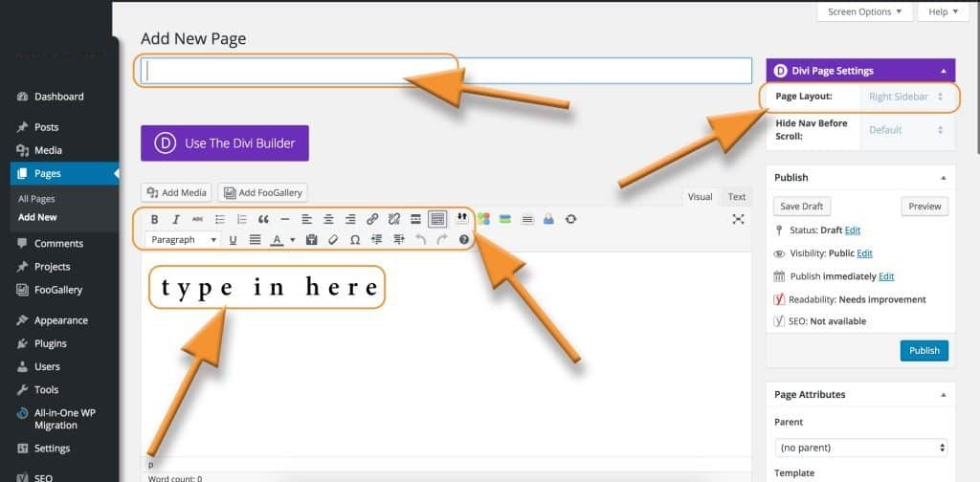Insert a blockquote
This screenshot has height=482, width=980.
click(263, 219)
